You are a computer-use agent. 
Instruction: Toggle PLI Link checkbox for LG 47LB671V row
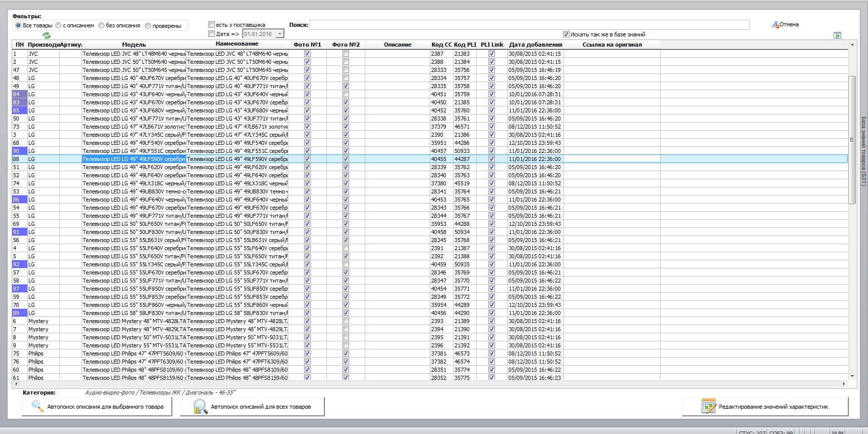(492, 126)
